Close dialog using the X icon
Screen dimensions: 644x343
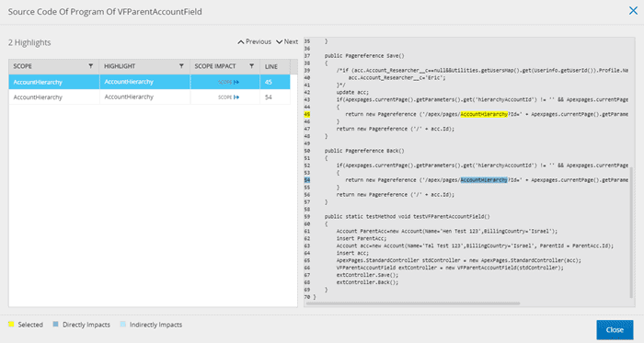[633, 11]
